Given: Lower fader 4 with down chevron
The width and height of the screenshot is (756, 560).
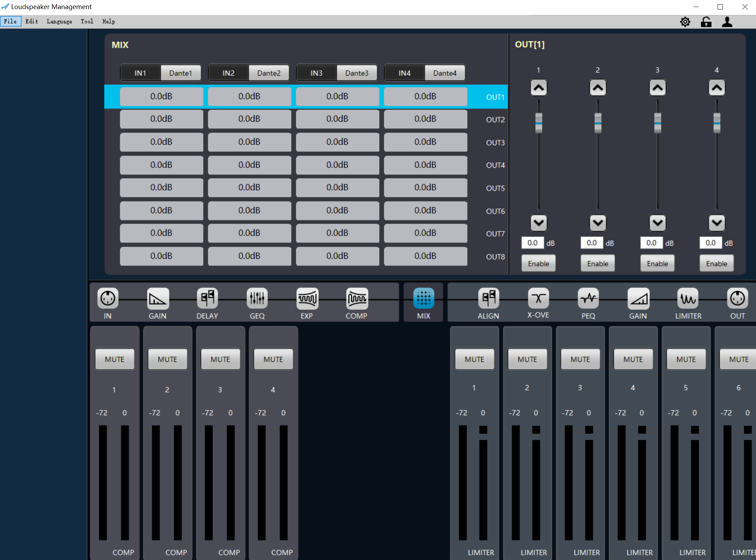Looking at the screenshot, I should (x=717, y=223).
